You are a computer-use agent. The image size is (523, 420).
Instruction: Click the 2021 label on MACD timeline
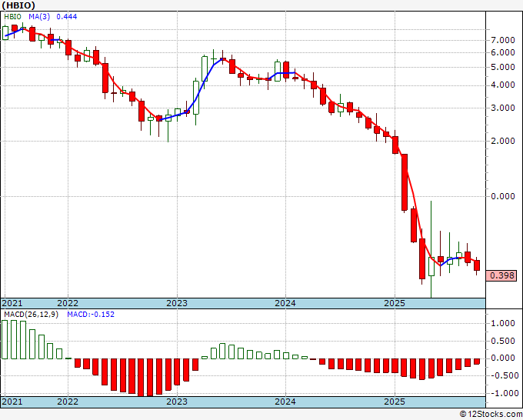click(x=12, y=402)
